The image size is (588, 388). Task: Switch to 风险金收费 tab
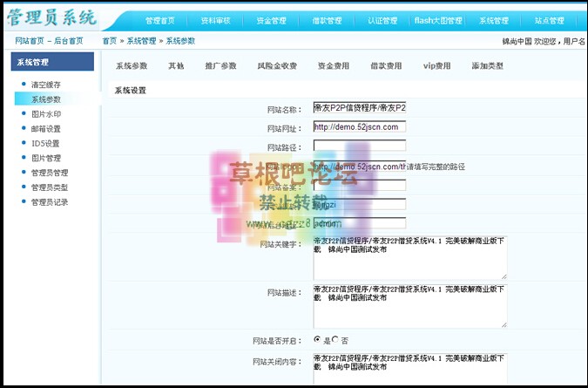[x=277, y=65]
